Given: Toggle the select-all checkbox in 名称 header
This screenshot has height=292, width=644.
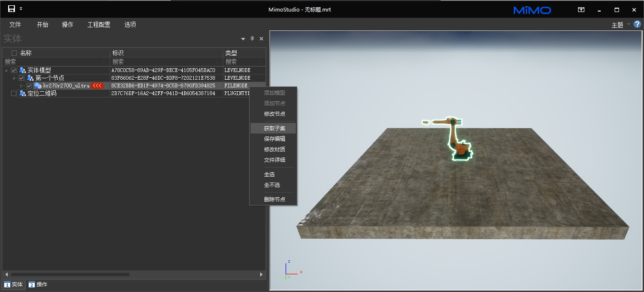Looking at the screenshot, I should coord(14,53).
